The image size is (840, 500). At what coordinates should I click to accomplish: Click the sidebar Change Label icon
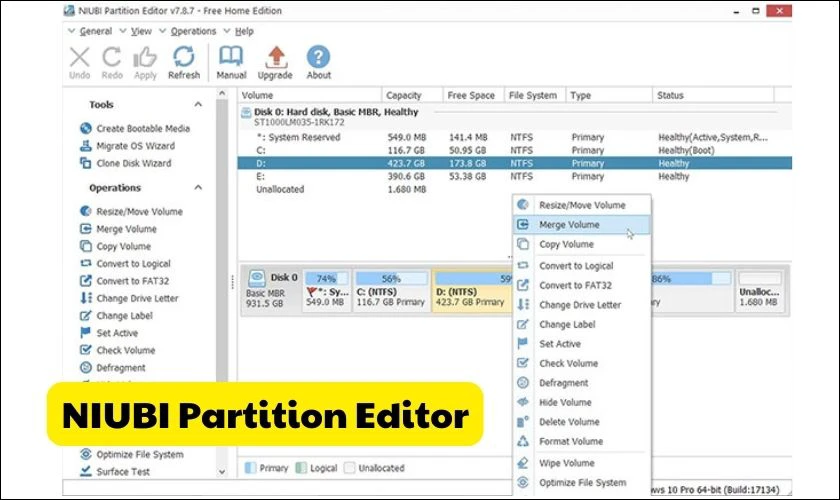pos(86,316)
